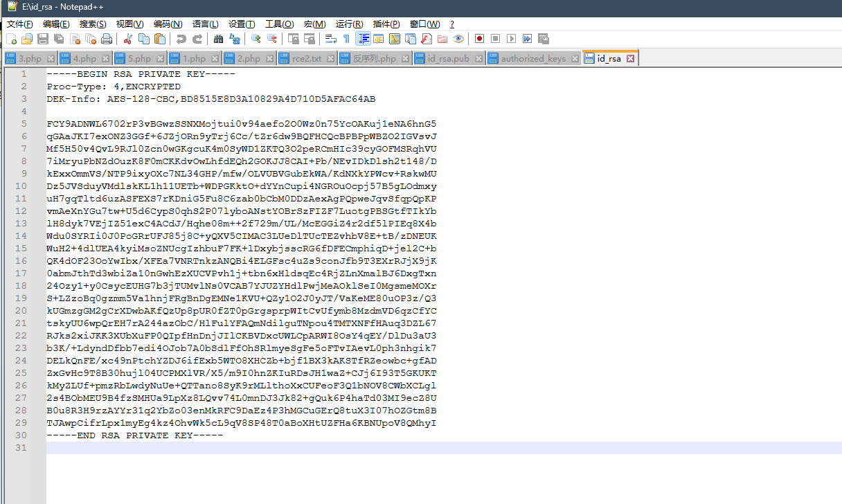Switch to the id_rsa.pub tab

[x=448, y=59]
